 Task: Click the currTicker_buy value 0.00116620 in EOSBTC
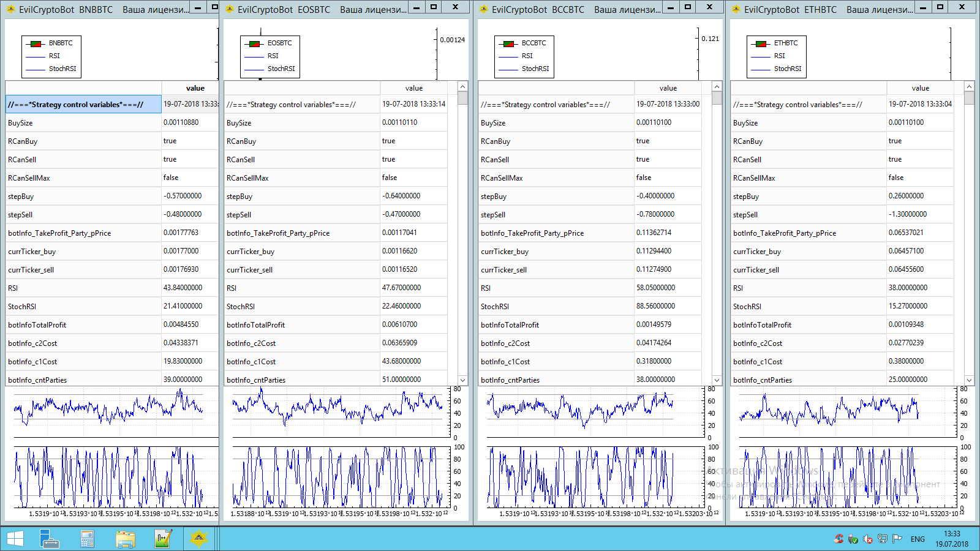pos(399,251)
